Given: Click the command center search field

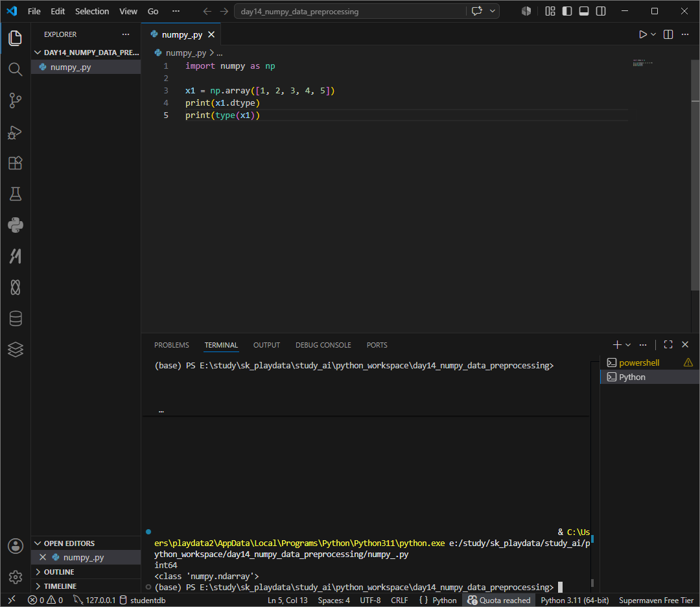Looking at the screenshot, I should tap(350, 11).
